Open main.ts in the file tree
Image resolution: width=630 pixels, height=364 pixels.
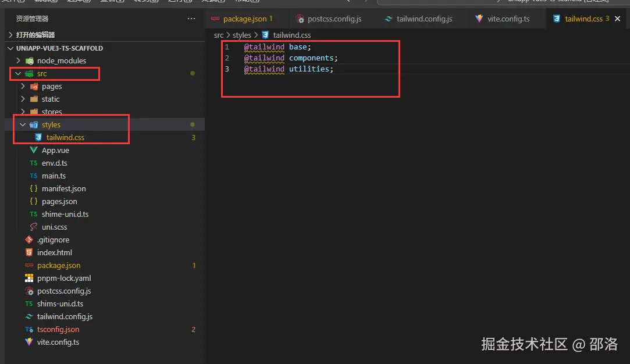point(54,176)
